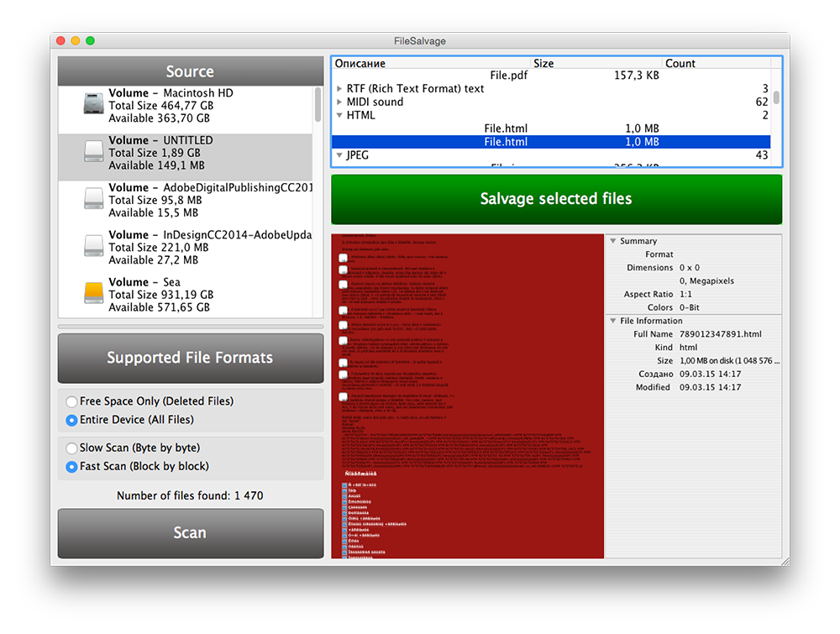Viewport: 840px width, 634px height.
Task: Select the Macintosh HD volume drive icon
Action: point(94,104)
